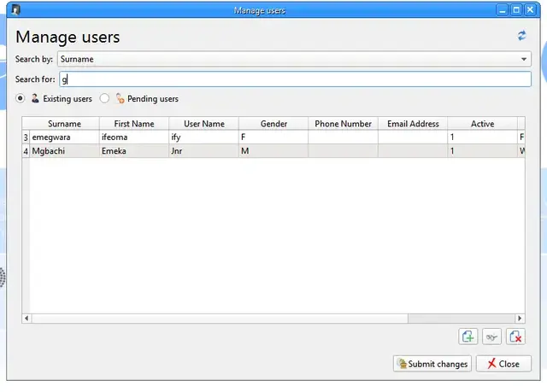Sort by User Name column header
547x392 pixels.
click(203, 124)
